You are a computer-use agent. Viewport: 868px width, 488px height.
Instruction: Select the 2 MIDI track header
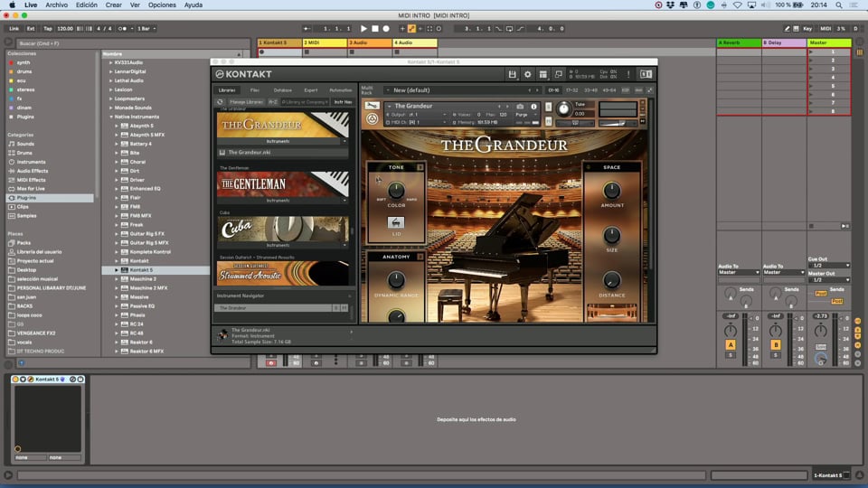click(325, 42)
